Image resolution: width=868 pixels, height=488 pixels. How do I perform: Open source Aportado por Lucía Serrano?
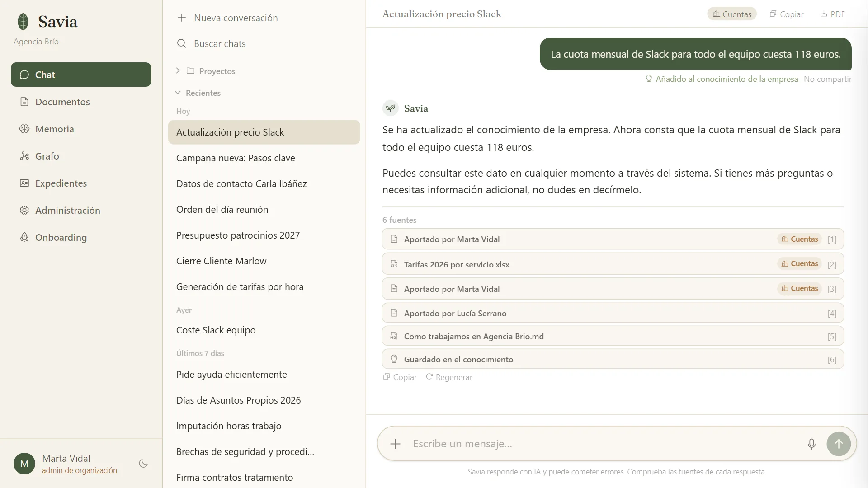613,313
